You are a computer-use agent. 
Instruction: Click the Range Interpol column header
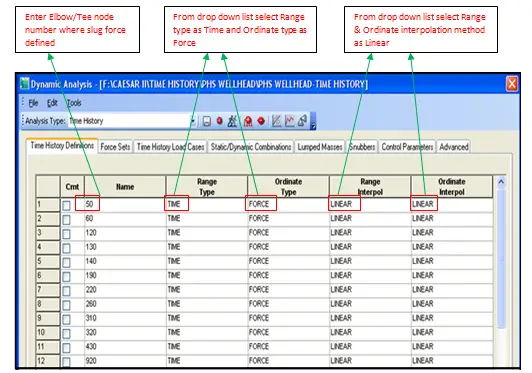[x=370, y=187]
